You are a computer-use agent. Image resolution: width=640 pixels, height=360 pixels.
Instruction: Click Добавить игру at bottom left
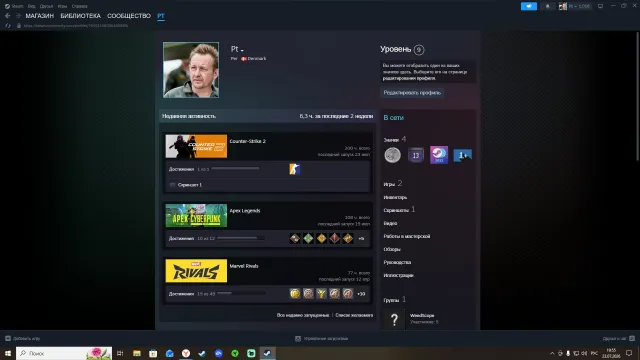[22, 338]
